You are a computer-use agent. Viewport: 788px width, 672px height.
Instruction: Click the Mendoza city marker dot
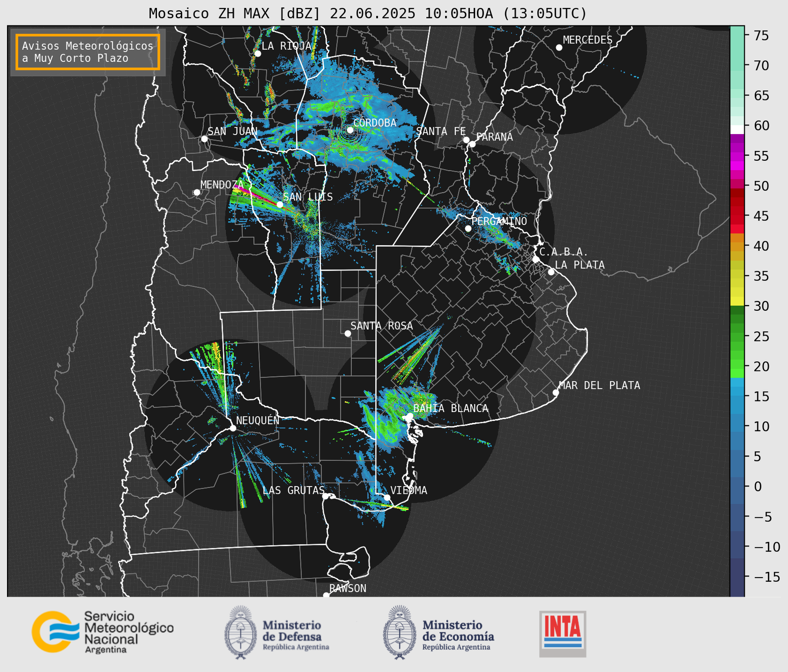[x=197, y=193]
